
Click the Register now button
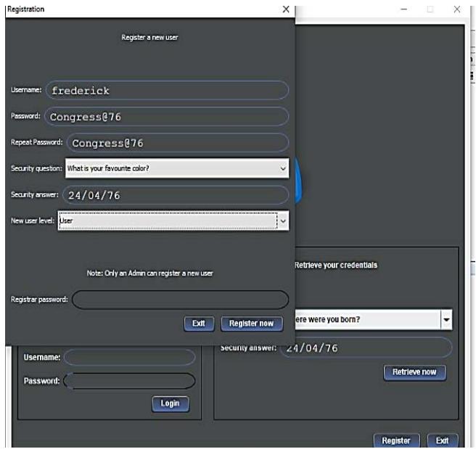pos(251,324)
